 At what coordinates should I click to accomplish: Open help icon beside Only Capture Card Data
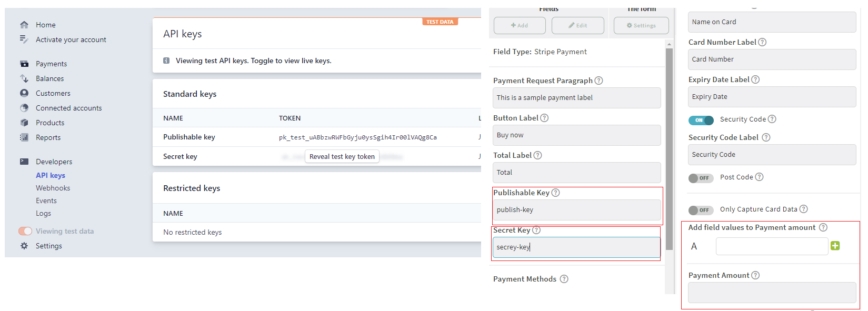[803, 209]
